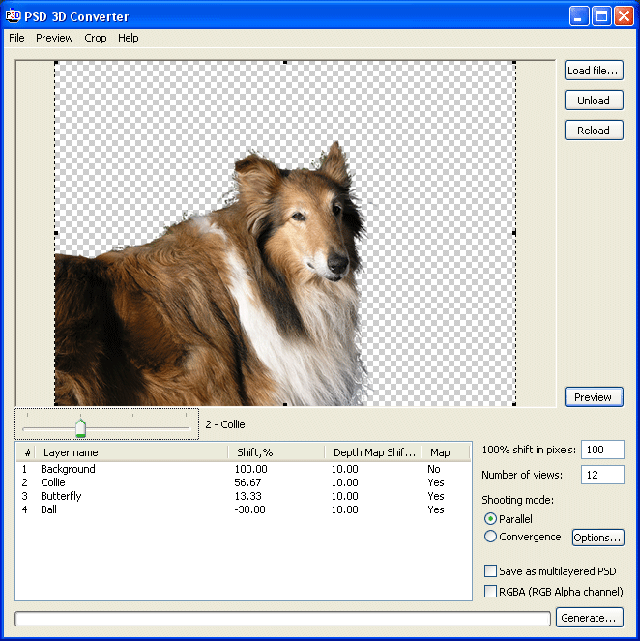
Task: Select the Parallel shooting mode
Action: (490, 519)
